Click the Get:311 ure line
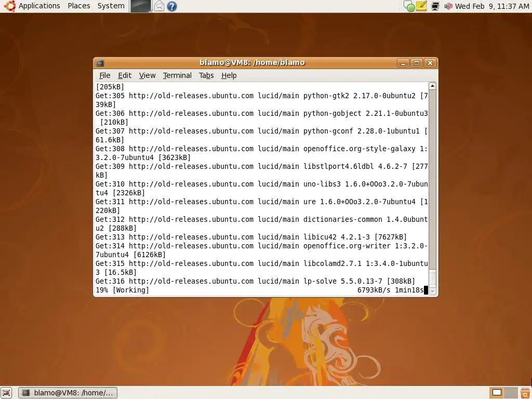Screen dimensions: 532x399 [262, 202]
